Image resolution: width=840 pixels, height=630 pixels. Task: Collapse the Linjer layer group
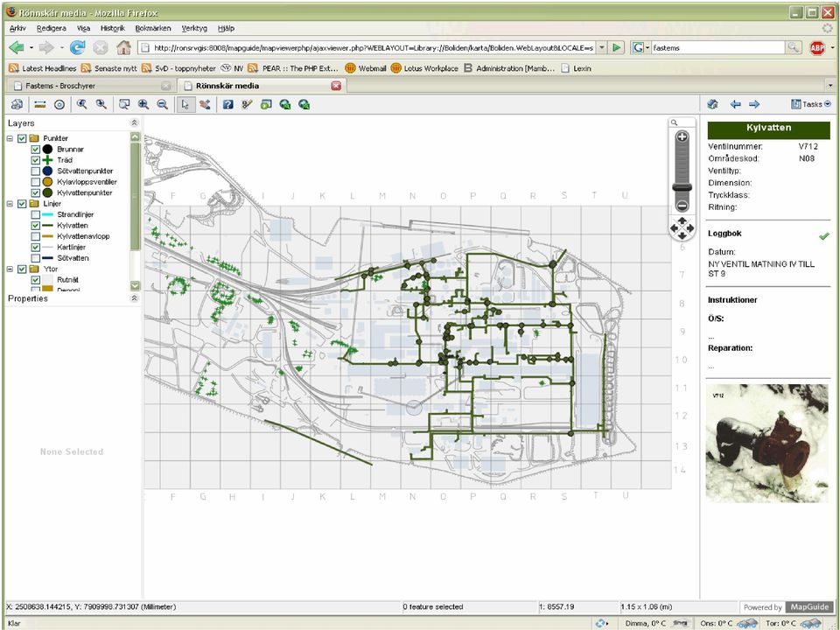10,204
